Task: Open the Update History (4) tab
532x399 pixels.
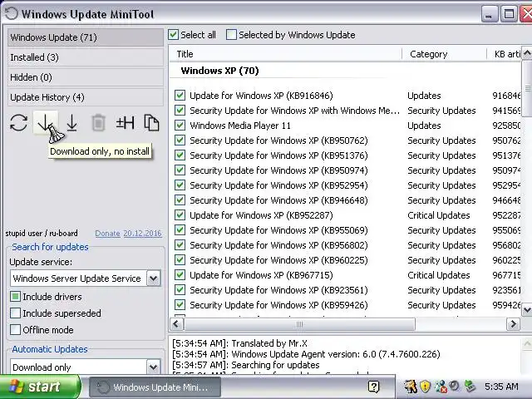Action: point(85,97)
